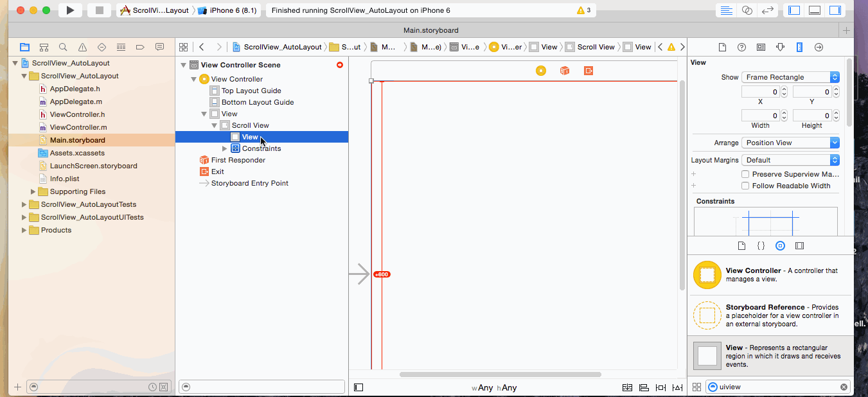Stop the running scheme
This screenshot has height=397, width=868.
pyautogui.click(x=99, y=10)
